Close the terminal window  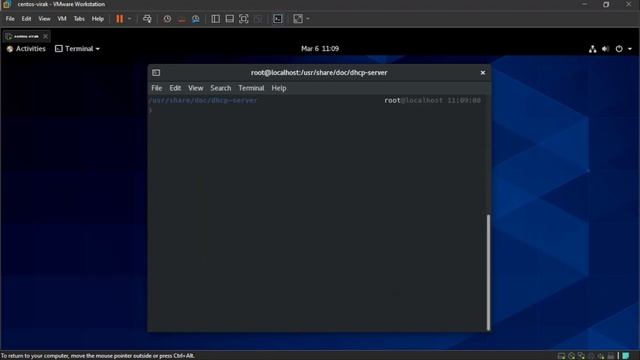point(483,72)
